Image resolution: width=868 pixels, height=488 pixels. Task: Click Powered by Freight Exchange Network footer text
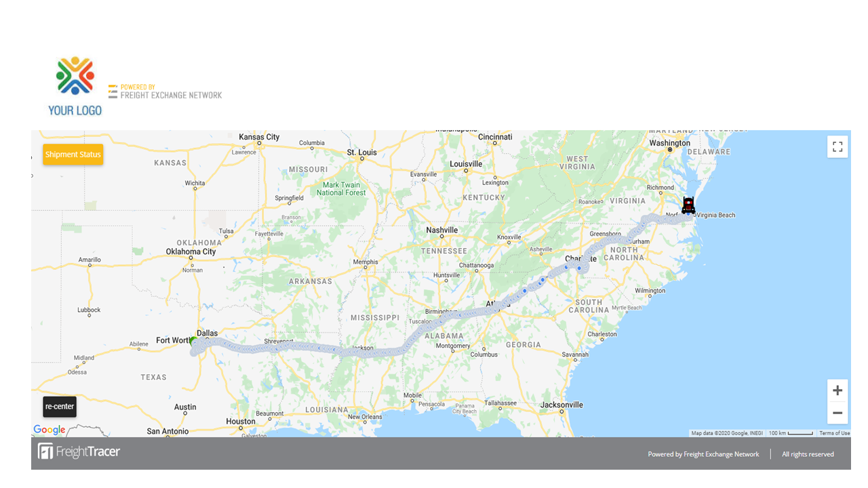[x=703, y=454]
